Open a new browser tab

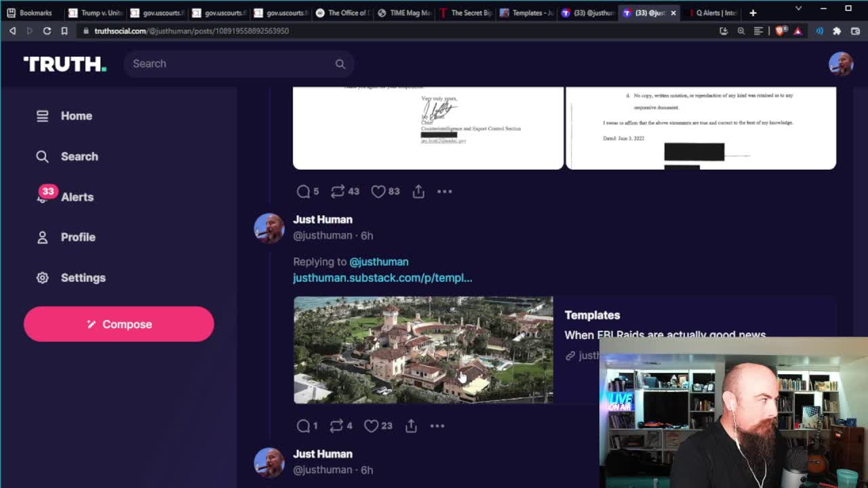tap(753, 13)
